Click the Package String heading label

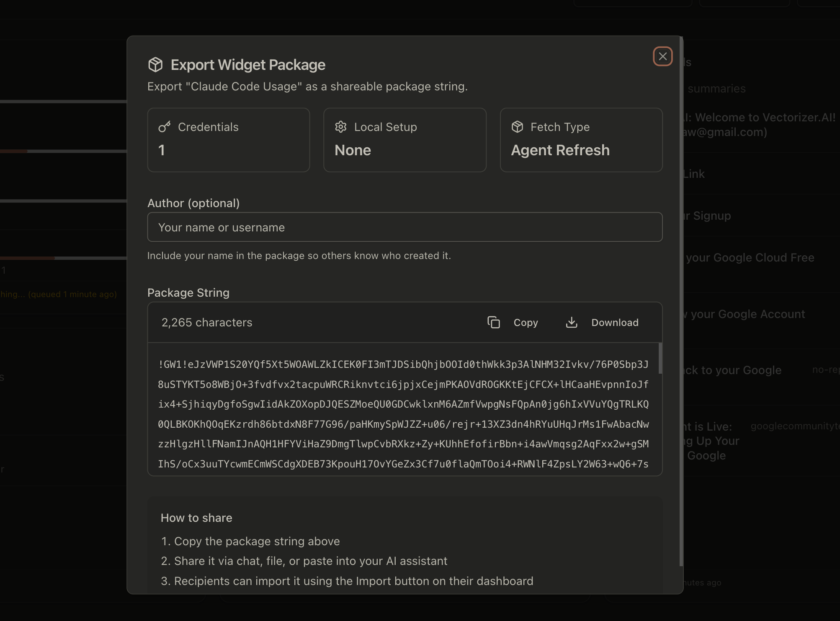click(x=188, y=293)
